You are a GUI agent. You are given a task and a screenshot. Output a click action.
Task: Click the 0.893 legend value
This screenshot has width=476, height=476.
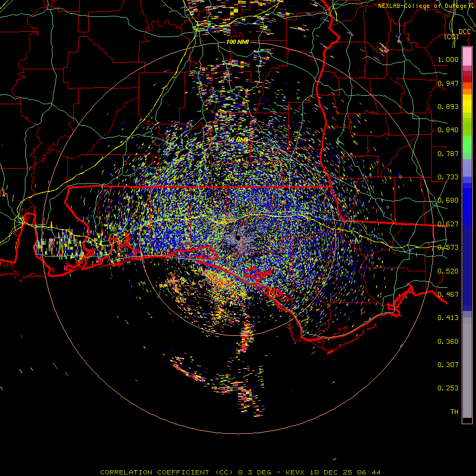448,106
